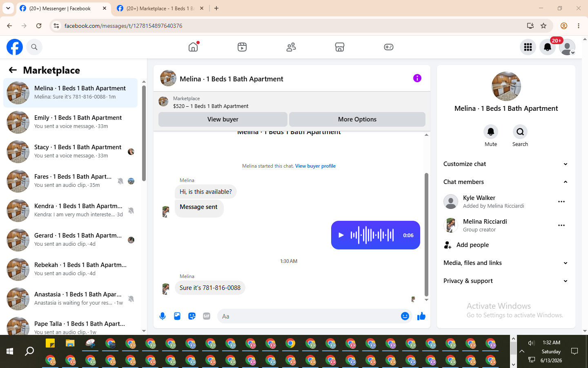Bookmark this page with the star icon
The height and width of the screenshot is (368, 588).
[x=543, y=26]
